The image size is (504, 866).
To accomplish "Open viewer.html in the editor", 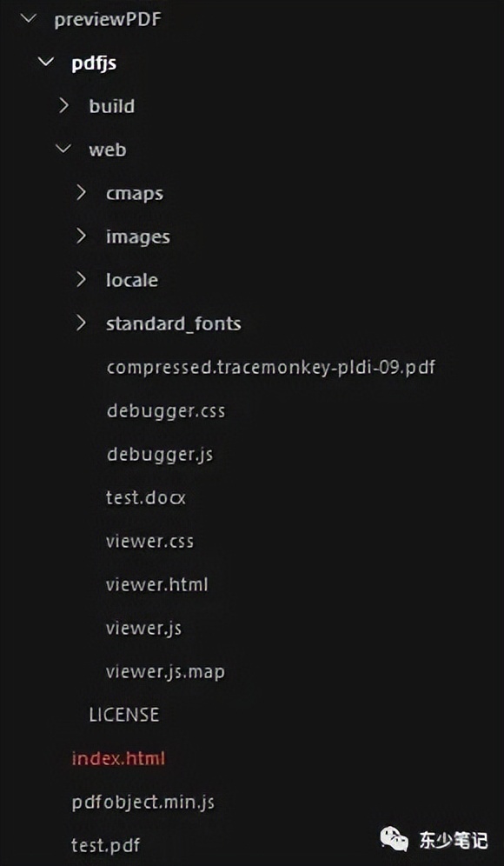I will [x=156, y=584].
